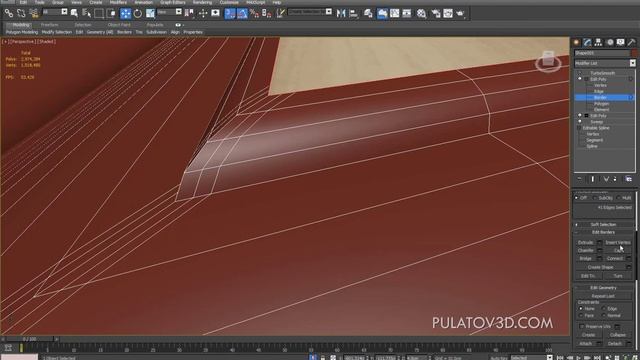
Task: Select the Unlink Selection tool
Action: pyautogui.click(x=21, y=13)
